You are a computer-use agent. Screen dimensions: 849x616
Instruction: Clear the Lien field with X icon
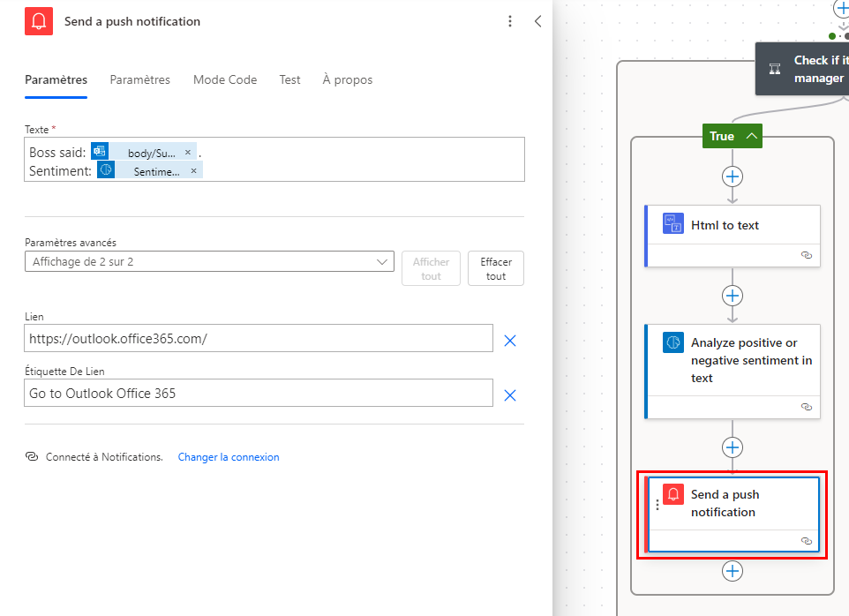point(509,341)
